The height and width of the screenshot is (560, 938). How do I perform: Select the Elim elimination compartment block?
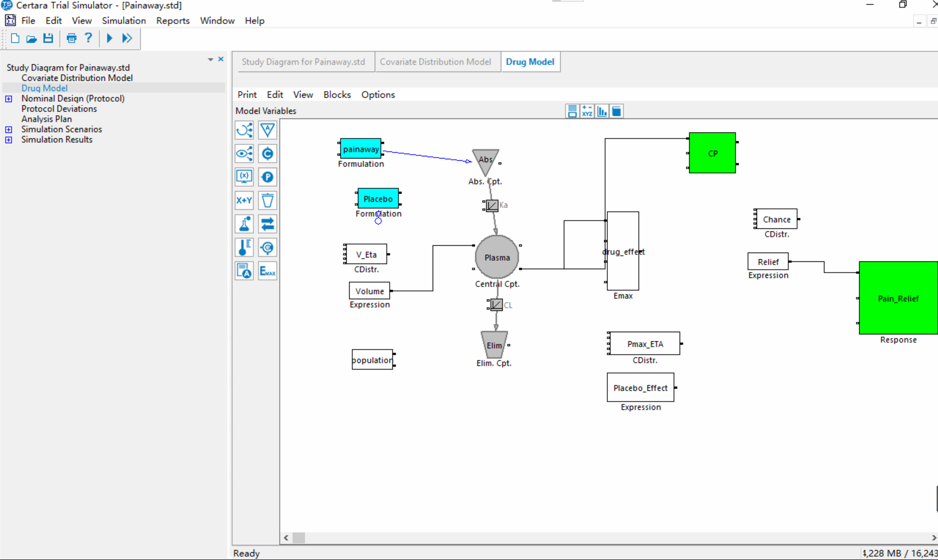pos(494,345)
